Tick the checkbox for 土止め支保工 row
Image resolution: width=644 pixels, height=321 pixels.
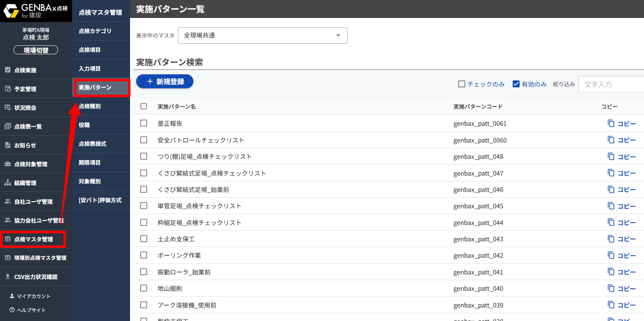coord(144,239)
